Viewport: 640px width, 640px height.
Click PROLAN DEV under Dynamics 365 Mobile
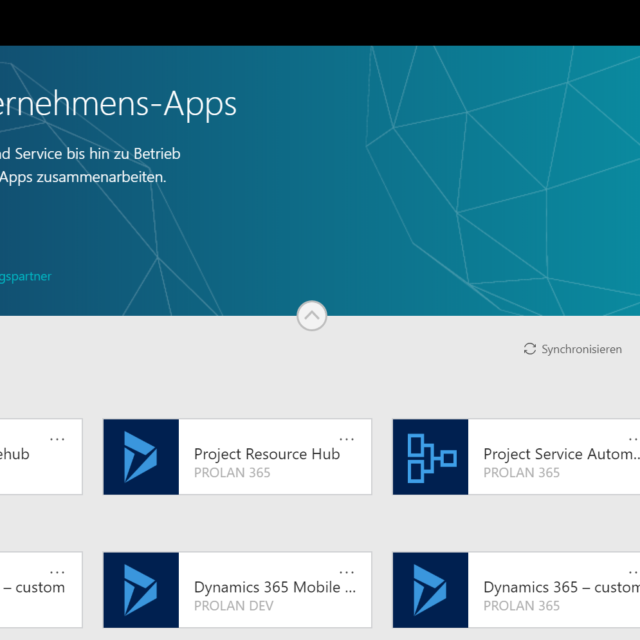pyautogui.click(x=233, y=606)
